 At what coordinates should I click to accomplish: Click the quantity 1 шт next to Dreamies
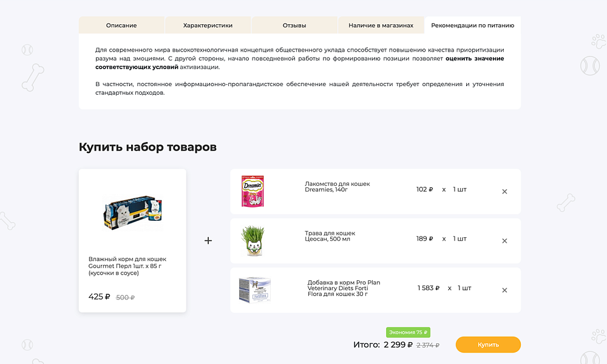pyautogui.click(x=458, y=188)
